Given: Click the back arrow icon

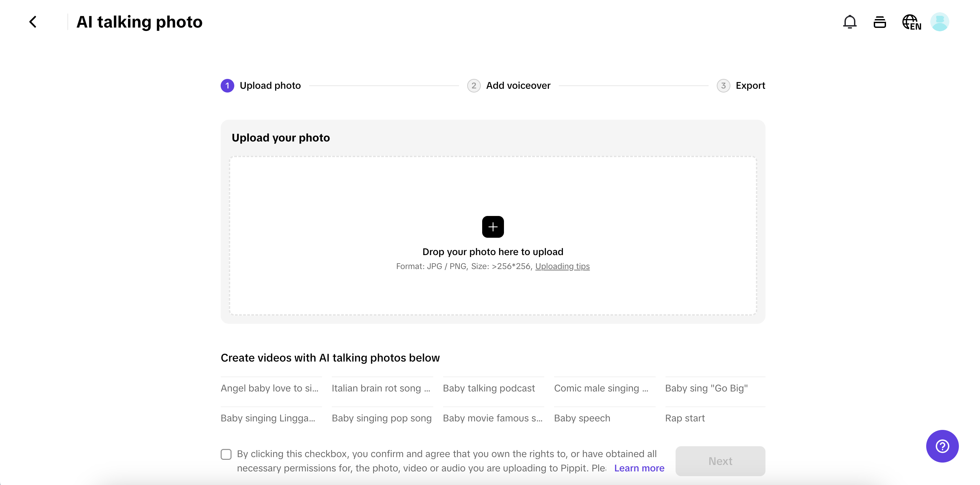Looking at the screenshot, I should (x=33, y=22).
